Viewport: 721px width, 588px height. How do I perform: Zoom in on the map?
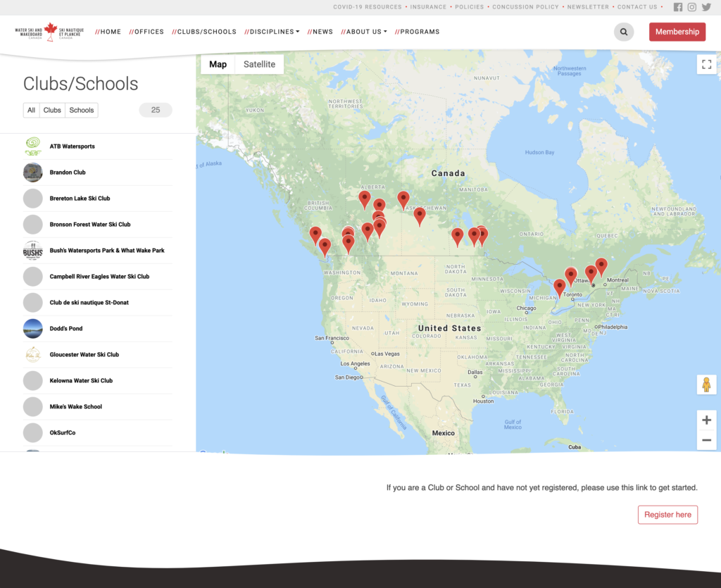pos(707,420)
